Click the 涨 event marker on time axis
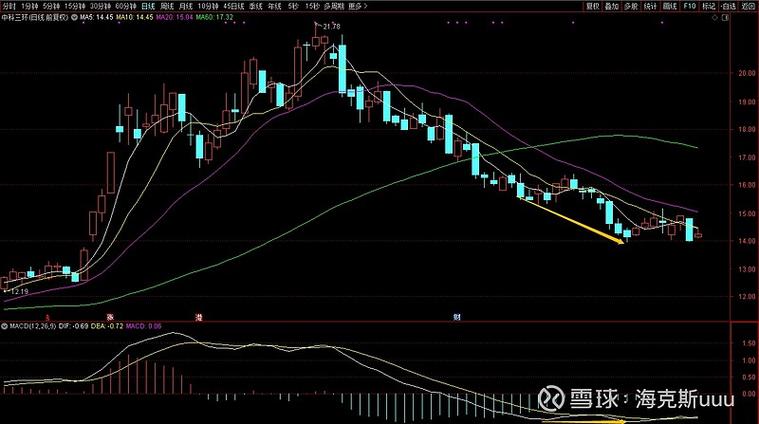The width and height of the screenshot is (759, 424). point(110,317)
